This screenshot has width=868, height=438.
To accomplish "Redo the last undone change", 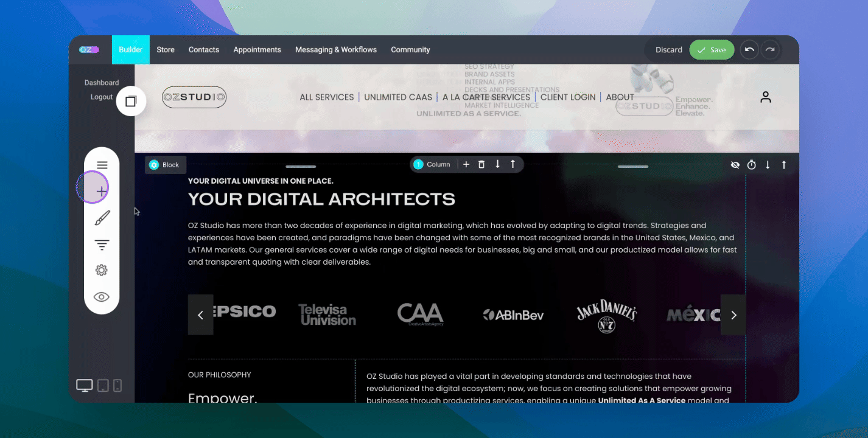I will point(771,50).
